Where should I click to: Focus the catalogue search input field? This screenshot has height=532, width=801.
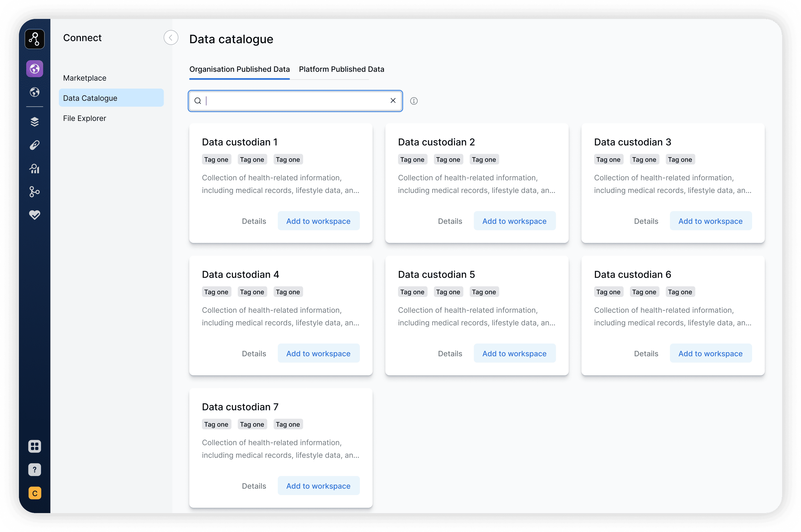tap(295, 101)
